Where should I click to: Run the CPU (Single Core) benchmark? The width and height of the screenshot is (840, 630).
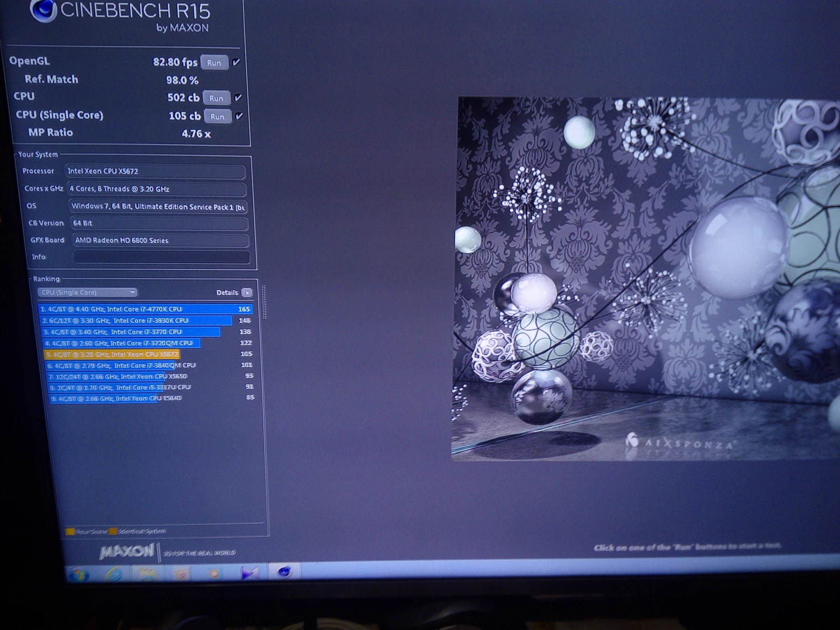[x=217, y=117]
